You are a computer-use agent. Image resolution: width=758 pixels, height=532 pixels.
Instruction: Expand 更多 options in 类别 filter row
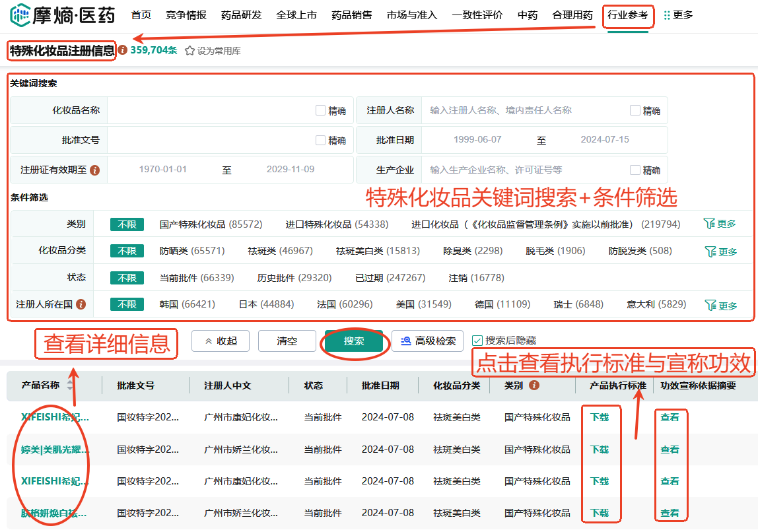(x=720, y=224)
